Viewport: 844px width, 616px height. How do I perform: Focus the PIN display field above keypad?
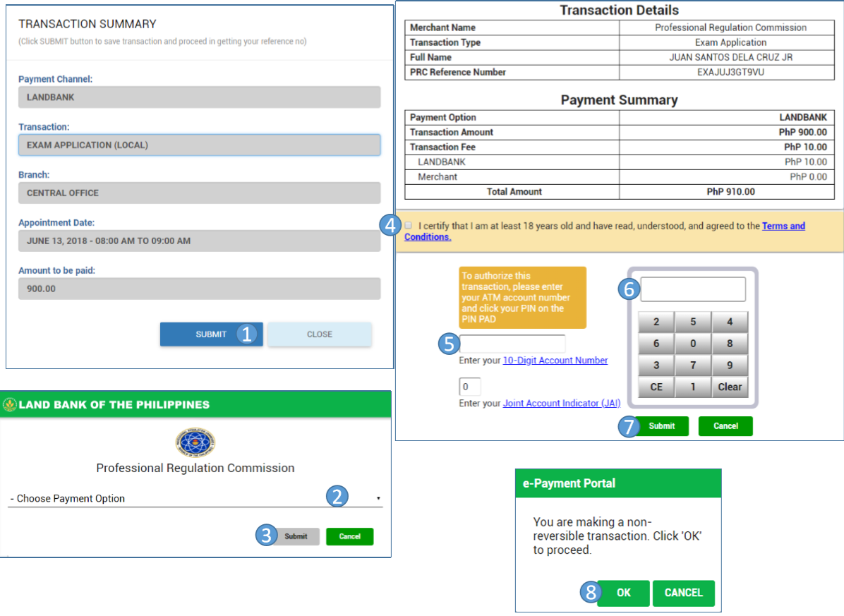pyautogui.click(x=693, y=289)
